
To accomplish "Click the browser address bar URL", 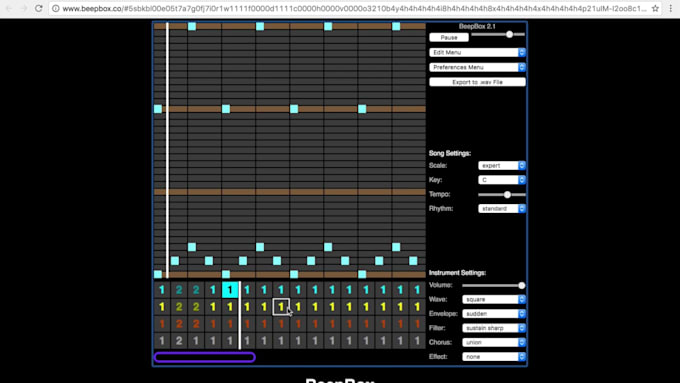I will point(353,8).
